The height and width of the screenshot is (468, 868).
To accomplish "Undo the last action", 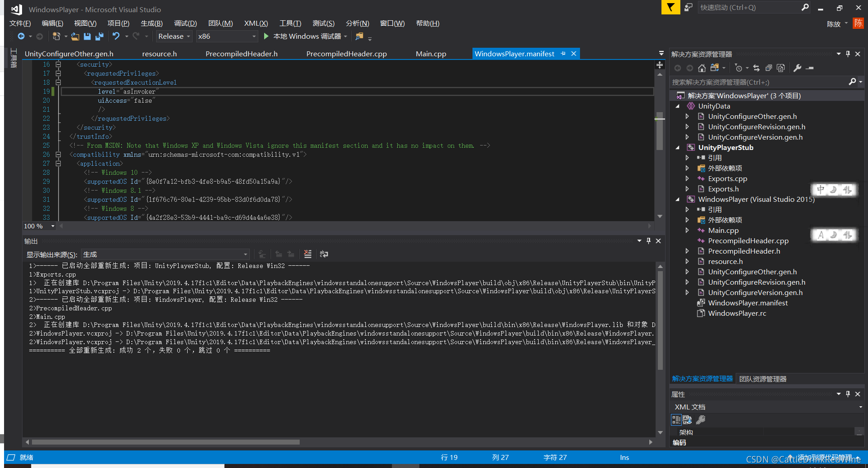I will point(116,36).
